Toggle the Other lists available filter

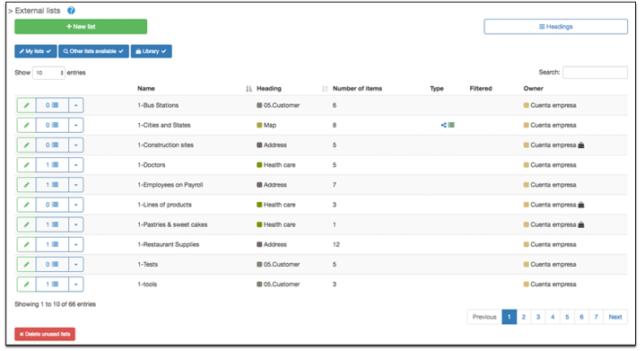coord(93,51)
